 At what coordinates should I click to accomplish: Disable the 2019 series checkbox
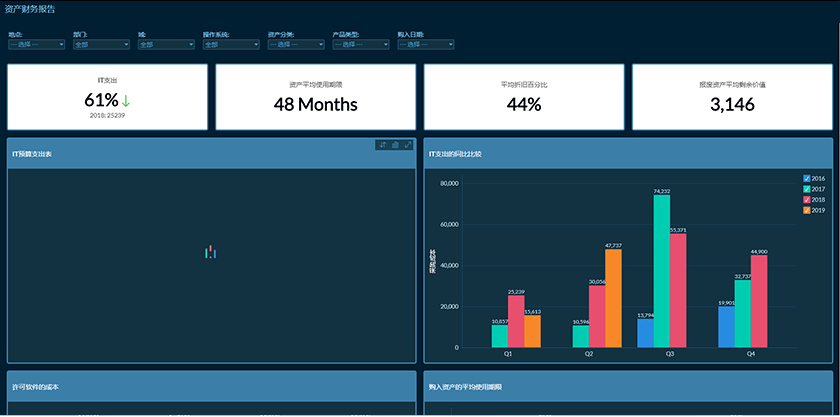pos(807,211)
